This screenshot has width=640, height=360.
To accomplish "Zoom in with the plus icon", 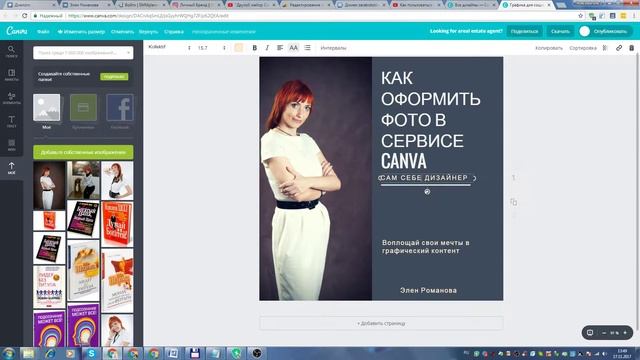I will coord(625,333).
